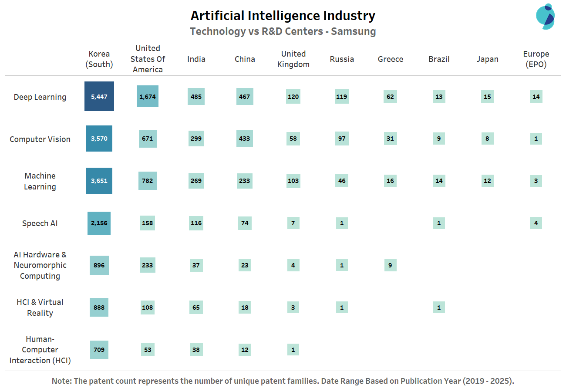Click the Korea Deep Learning 5,447 square

click(99, 96)
